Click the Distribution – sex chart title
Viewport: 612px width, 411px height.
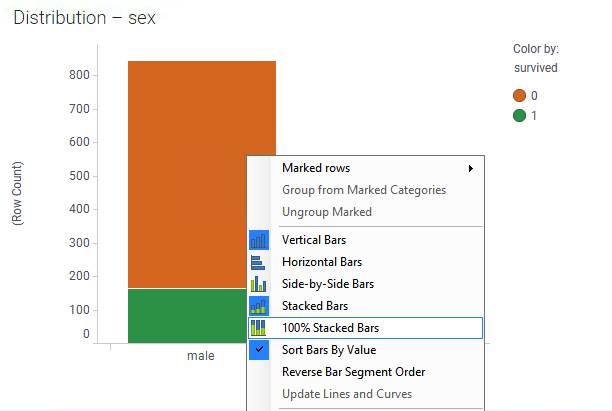(84, 18)
